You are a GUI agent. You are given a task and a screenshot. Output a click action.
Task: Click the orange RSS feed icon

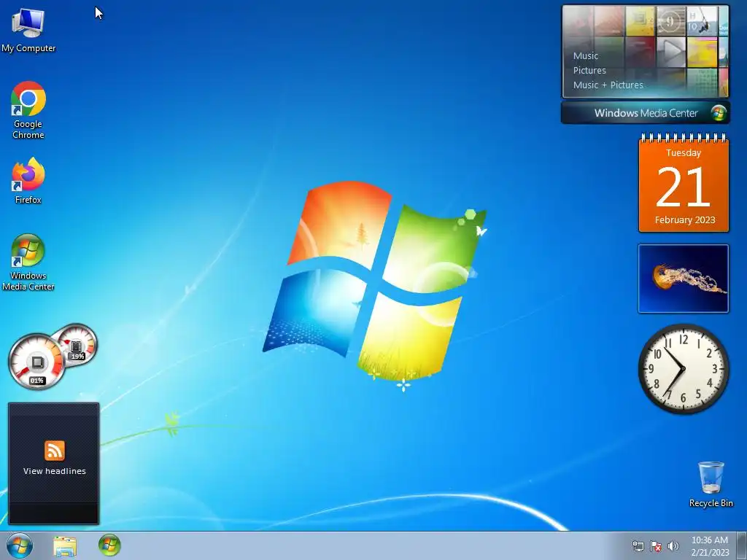55,451
